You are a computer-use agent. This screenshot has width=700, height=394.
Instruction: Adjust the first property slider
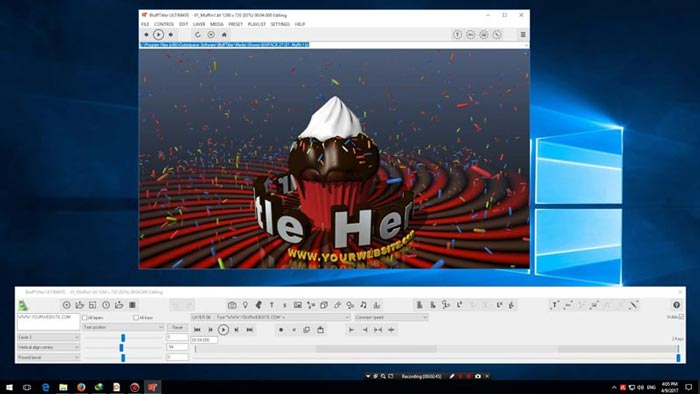coord(123,338)
